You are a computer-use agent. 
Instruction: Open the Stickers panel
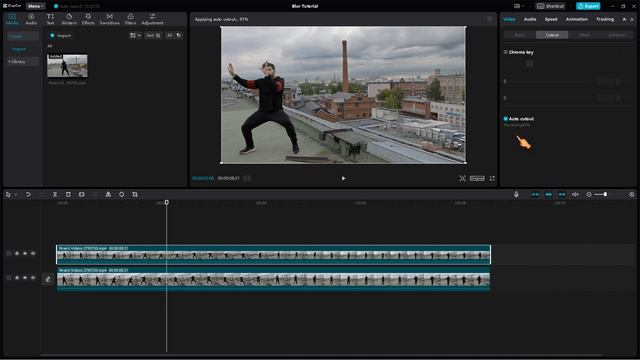click(x=69, y=19)
